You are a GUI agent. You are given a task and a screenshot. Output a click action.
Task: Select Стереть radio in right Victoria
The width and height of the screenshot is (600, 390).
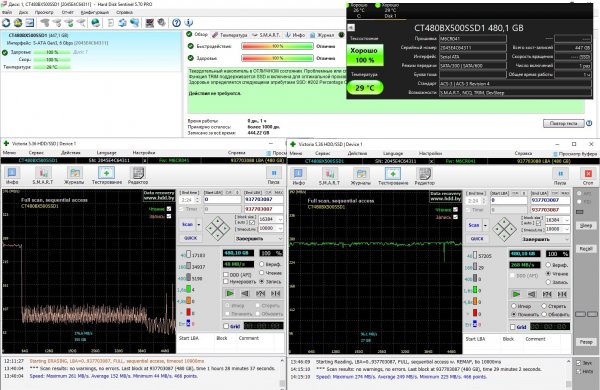[544, 306]
